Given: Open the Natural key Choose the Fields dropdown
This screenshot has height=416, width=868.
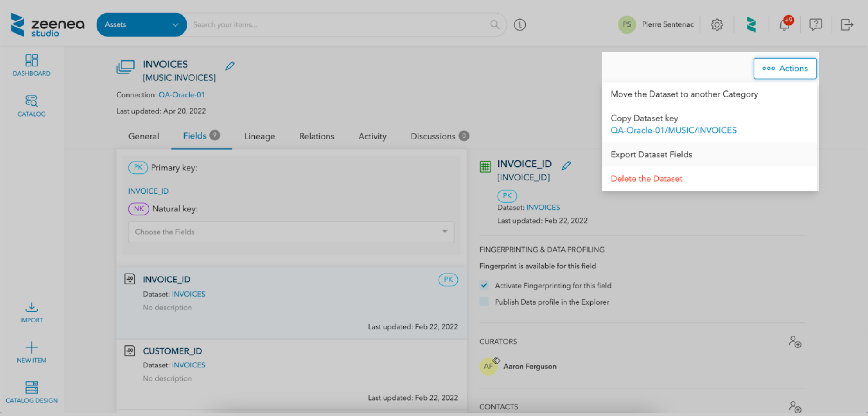Looking at the screenshot, I should point(291,232).
